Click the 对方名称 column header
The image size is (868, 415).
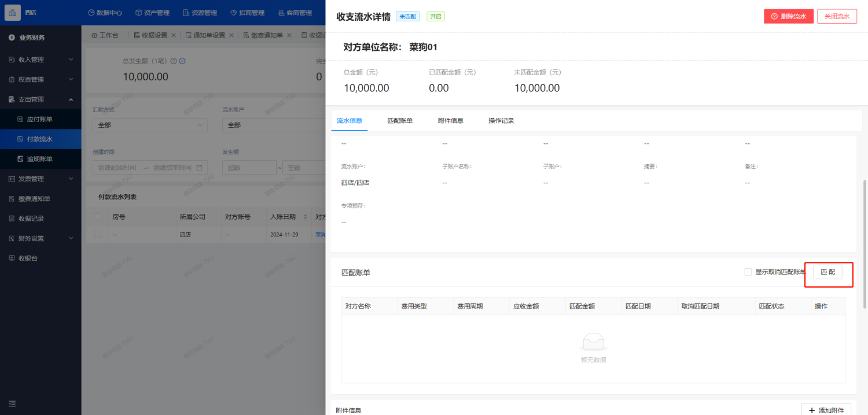[358, 306]
